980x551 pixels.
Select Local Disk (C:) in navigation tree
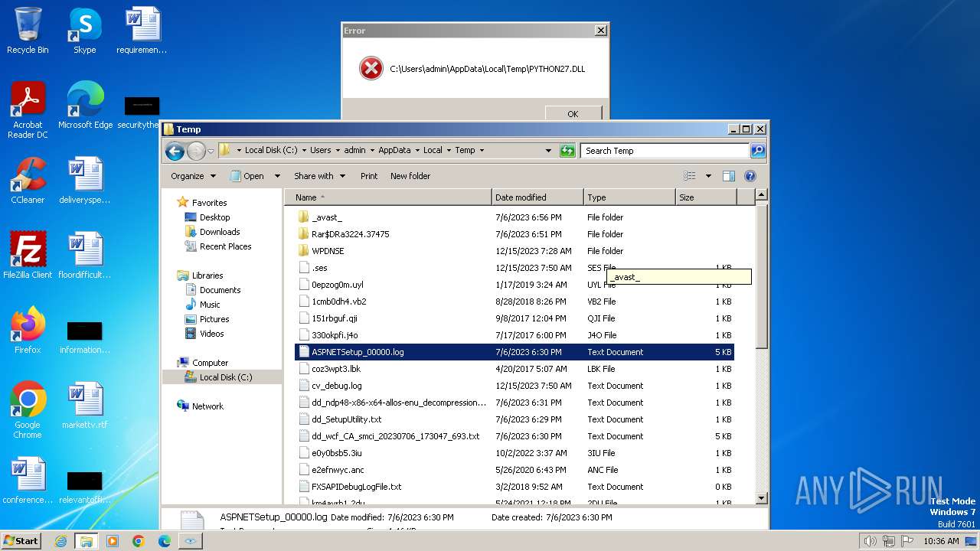(x=225, y=377)
